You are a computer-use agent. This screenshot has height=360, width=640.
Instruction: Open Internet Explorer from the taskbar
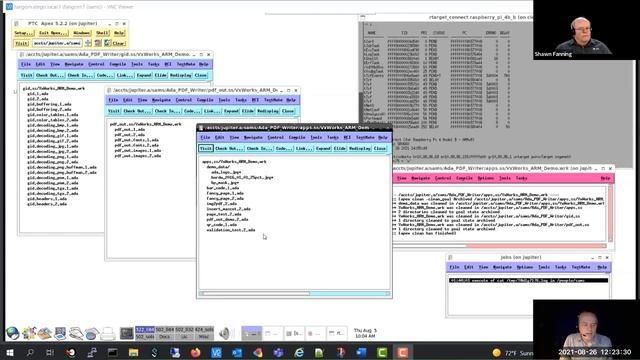(299, 352)
